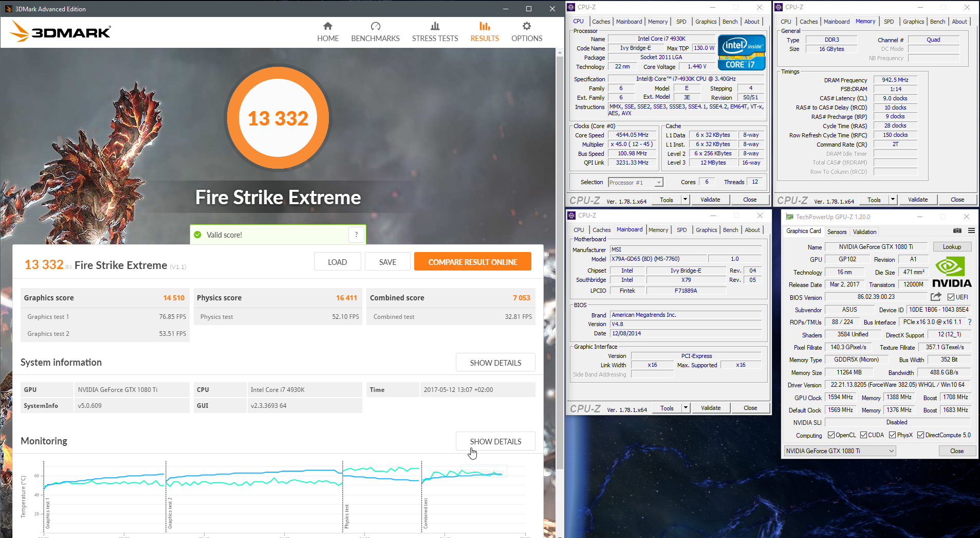Toggle the OpenCL checkbox
Viewport: 980px width, 538px height.
tap(831, 435)
